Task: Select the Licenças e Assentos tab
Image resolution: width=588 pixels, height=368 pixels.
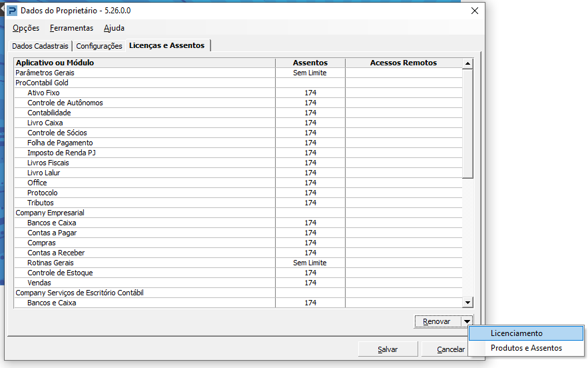Action: click(167, 45)
